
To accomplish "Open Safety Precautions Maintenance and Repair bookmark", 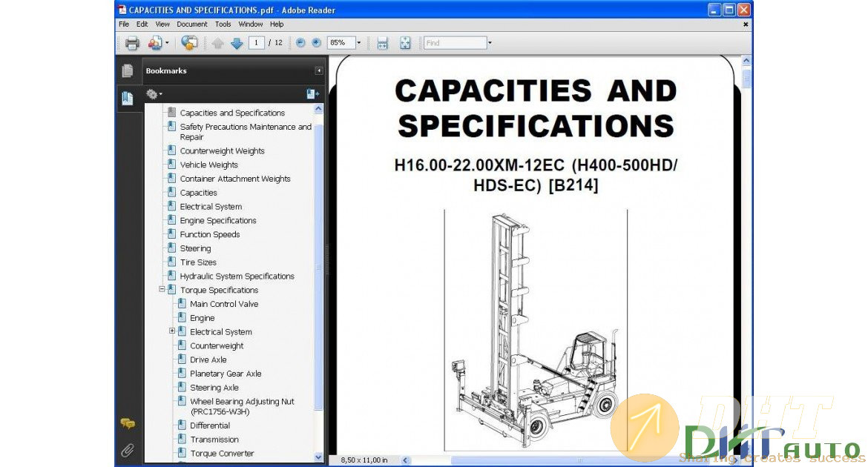I will pos(246,132).
